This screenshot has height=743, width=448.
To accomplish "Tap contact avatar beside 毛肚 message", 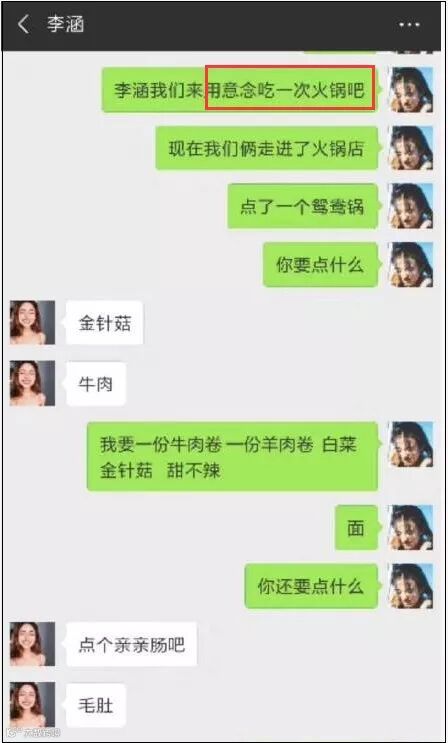I will coord(33,705).
